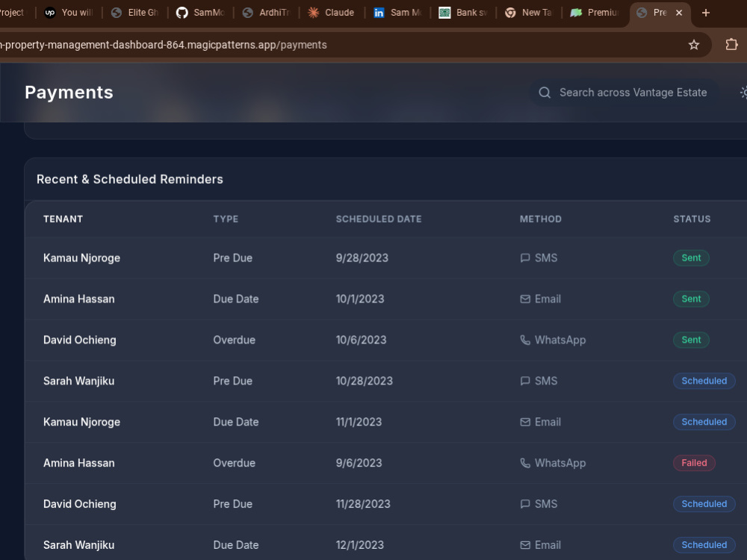Switch to the Claude tab
The width and height of the screenshot is (747, 560).
(332, 13)
